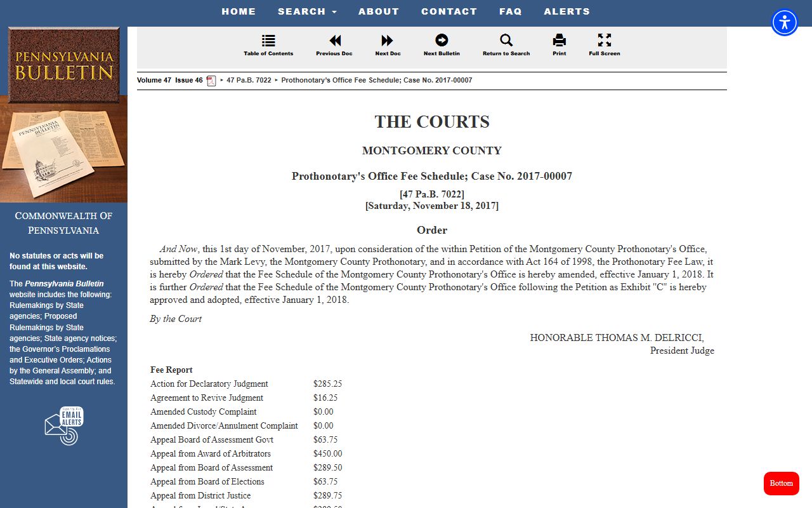Viewport: 812px width, 508px height.
Task: Click the $16.25 fee value
Action: (325, 398)
